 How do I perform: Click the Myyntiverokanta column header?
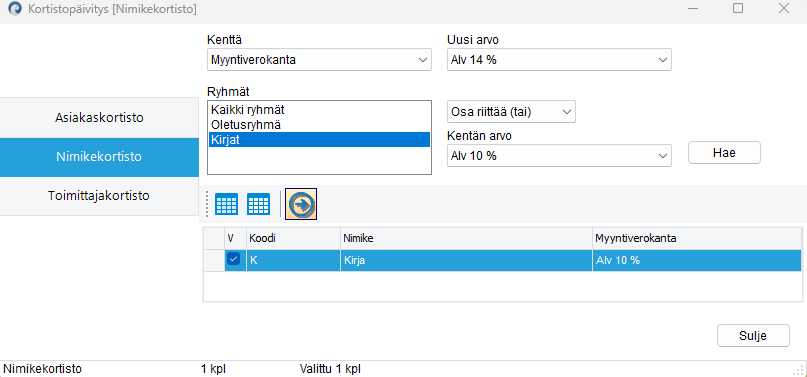697,239
